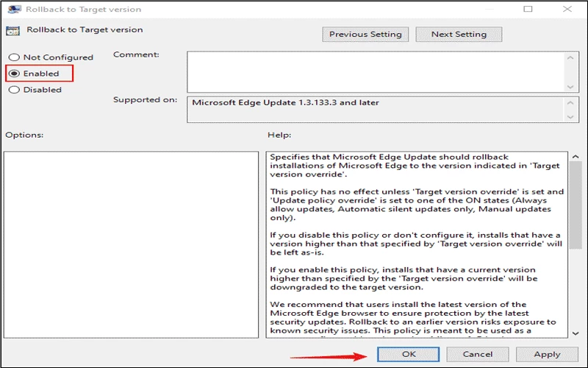Click the Supported on scroll-up arrow

coord(570,102)
